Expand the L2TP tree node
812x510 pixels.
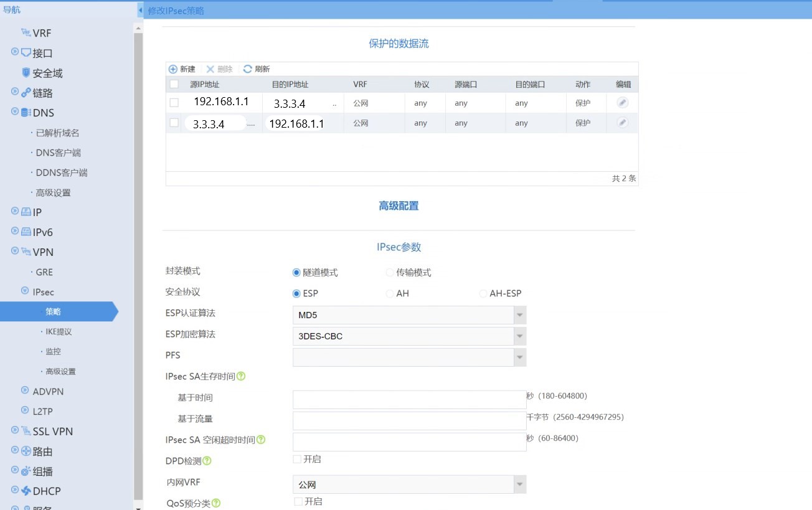(x=26, y=410)
